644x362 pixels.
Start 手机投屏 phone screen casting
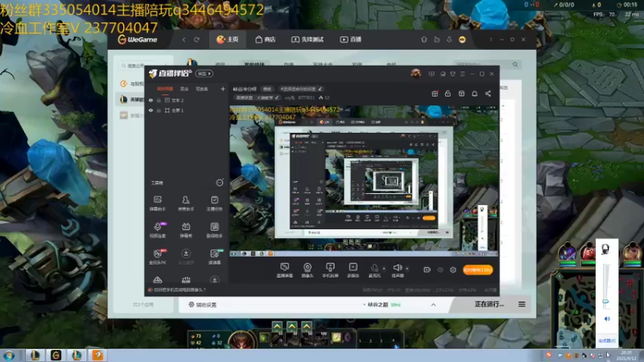pyautogui.click(x=330, y=270)
